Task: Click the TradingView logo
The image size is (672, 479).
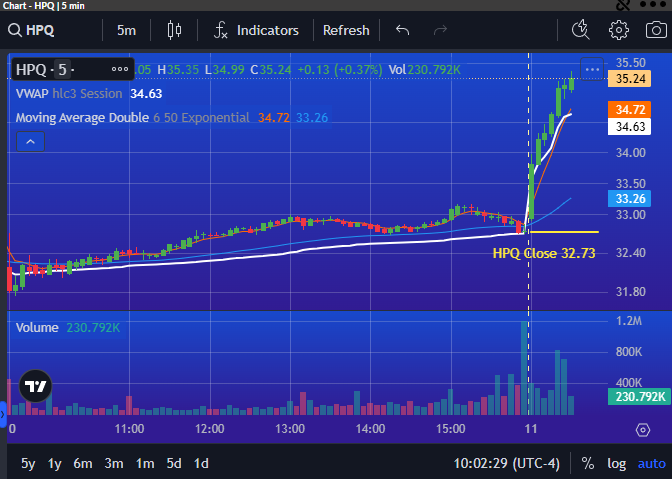Action: coord(36,386)
